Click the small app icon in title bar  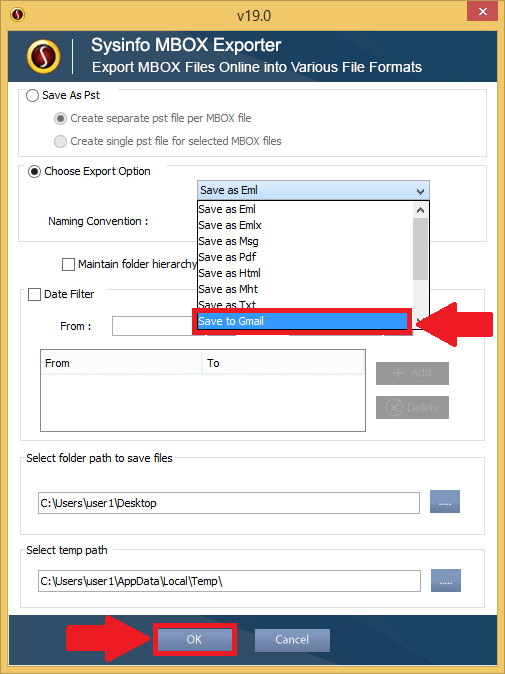[17, 15]
